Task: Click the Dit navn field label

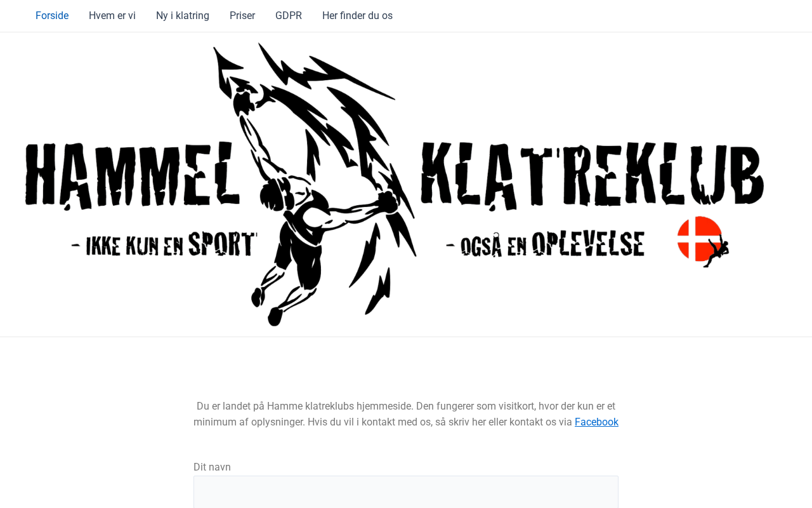Action: [212, 467]
